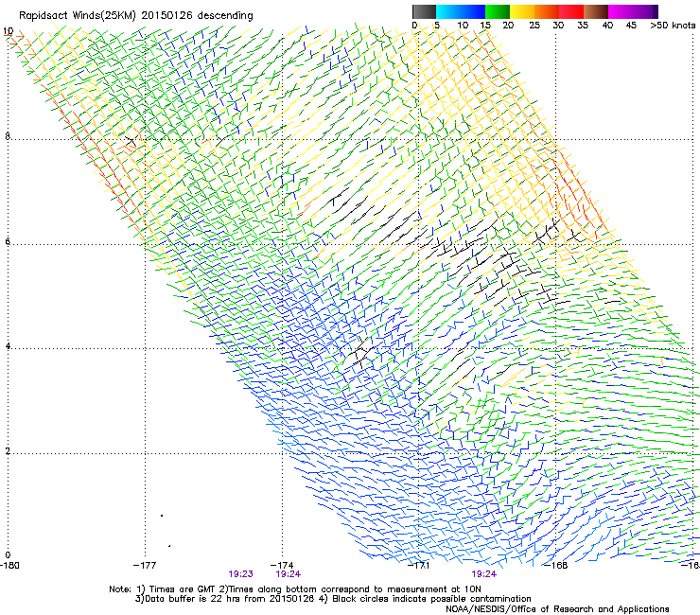The height and width of the screenshot is (615, 700).
Task: Click the "45" legend scale label
Action: point(631,26)
